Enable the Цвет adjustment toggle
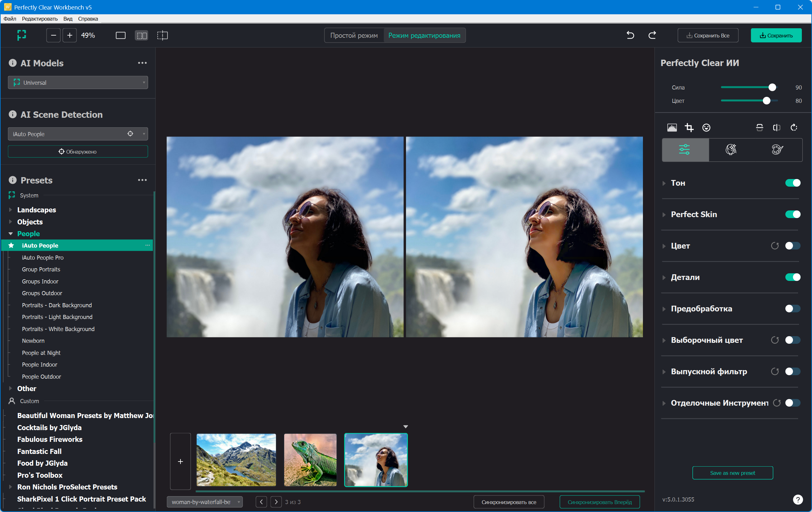Image resolution: width=812 pixels, height=512 pixels. pyautogui.click(x=792, y=246)
